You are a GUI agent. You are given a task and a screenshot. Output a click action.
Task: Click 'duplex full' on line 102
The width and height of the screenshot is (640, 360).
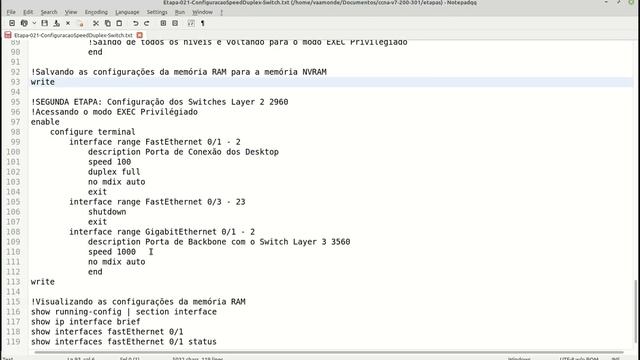(114, 172)
